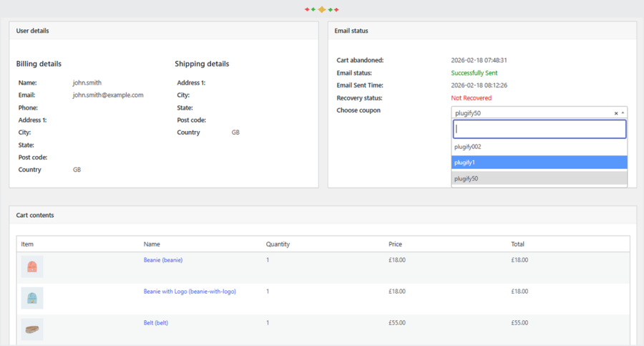
Task: Click the billing Phone label
Action: [x=28, y=107]
